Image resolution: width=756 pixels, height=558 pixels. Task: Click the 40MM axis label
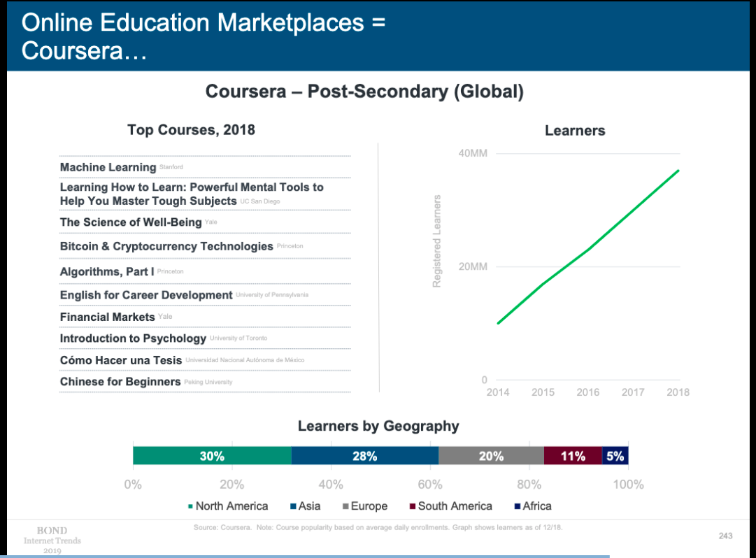tap(473, 153)
